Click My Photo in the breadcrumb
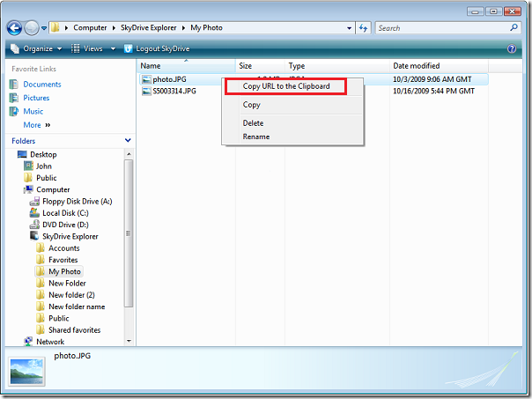This screenshot has height=399, width=532. pos(206,28)
